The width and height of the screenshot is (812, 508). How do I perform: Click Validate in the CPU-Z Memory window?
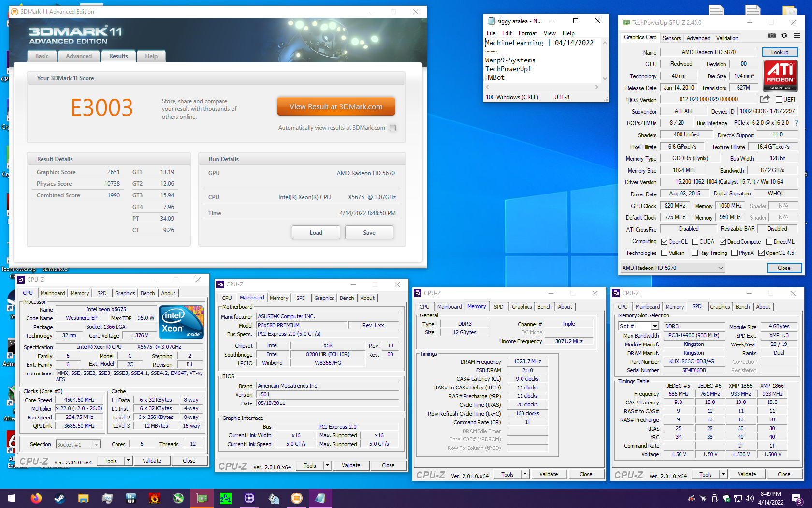pyautogui.click(x=549, y=474)
